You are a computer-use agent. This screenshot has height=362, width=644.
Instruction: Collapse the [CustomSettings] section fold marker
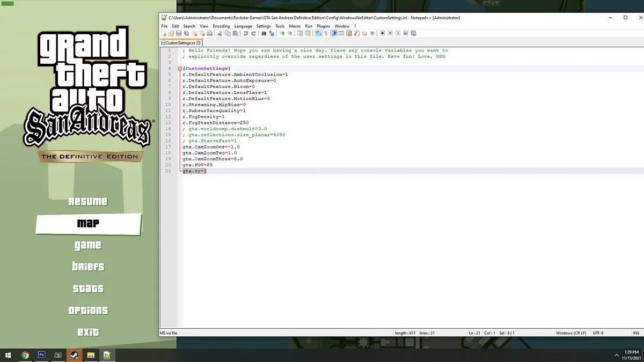(x=179, y=69)
